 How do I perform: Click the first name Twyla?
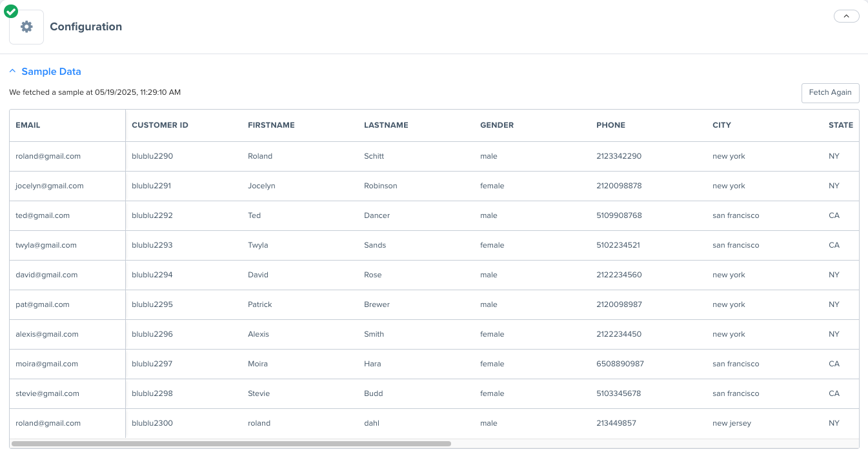click(x=258, y=245)
